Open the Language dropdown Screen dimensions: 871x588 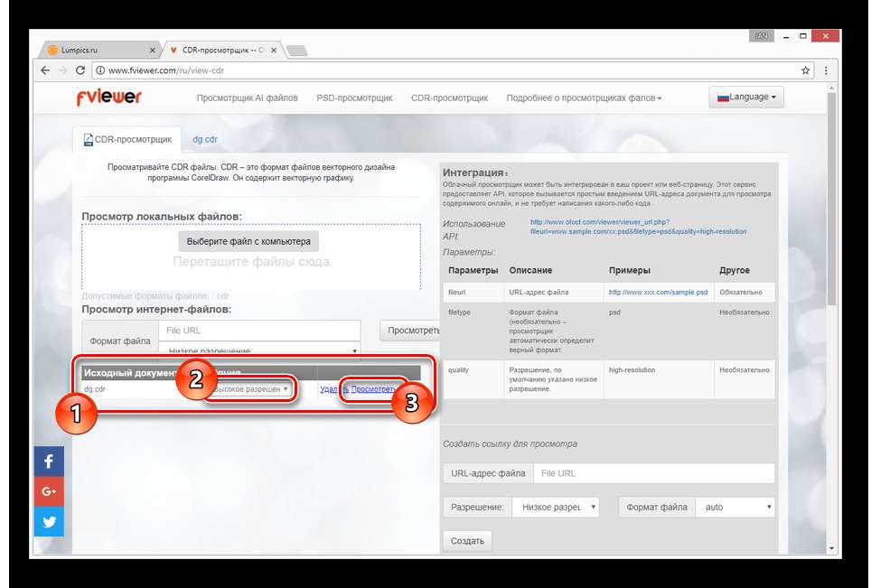click(x=745, y=98)
